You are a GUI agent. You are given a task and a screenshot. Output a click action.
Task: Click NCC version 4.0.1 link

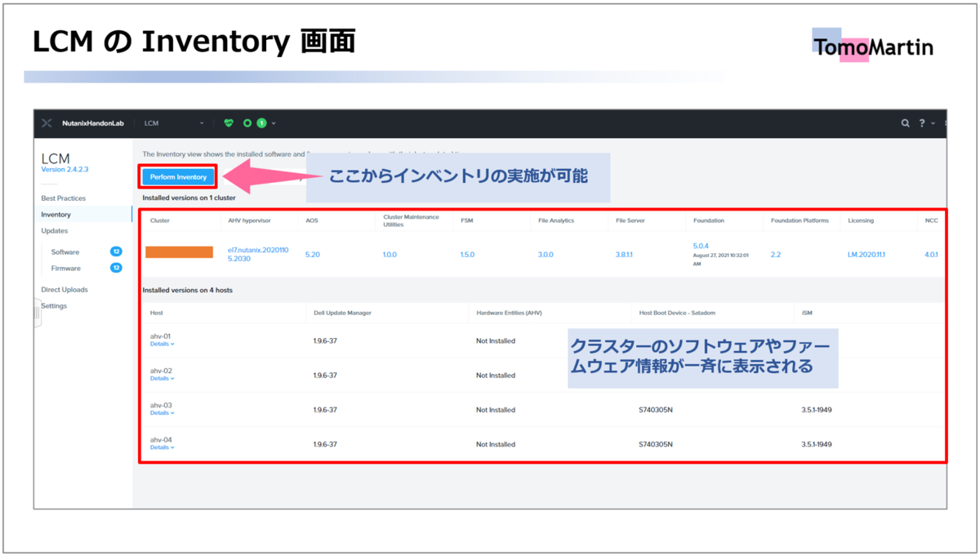pos(931,255)
